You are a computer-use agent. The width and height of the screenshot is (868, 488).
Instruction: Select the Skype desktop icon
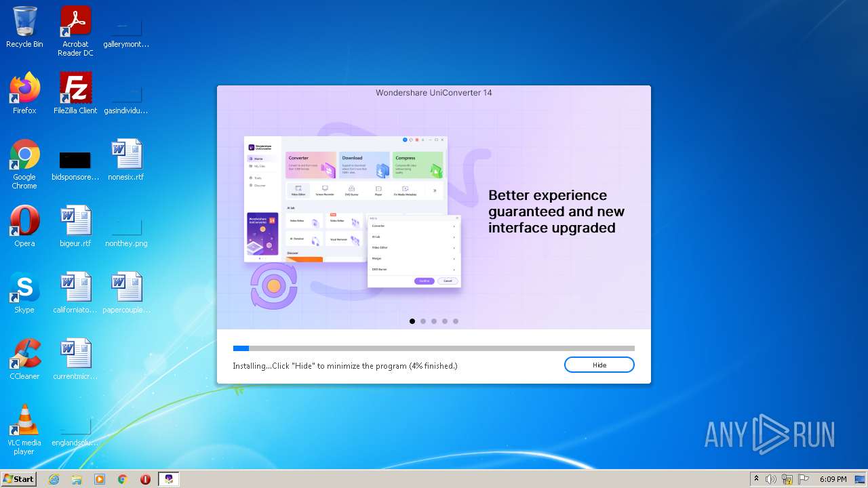(24, 293)
